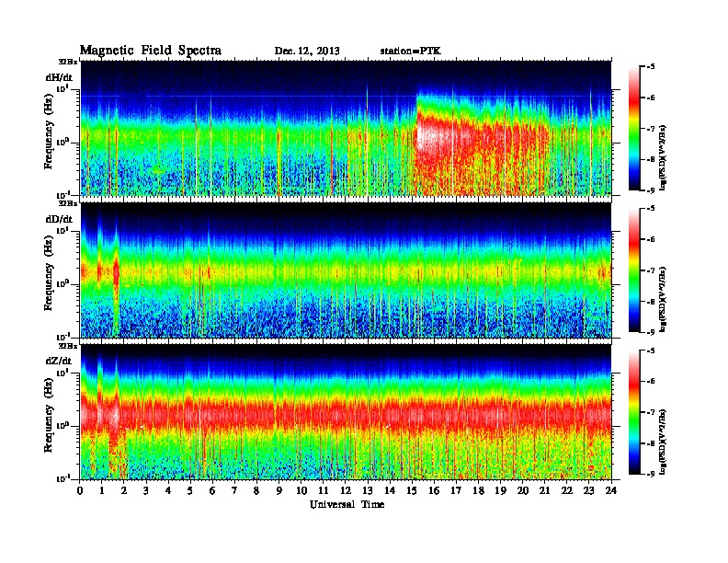Click hour '9' on the time axis

coord(279,490)
